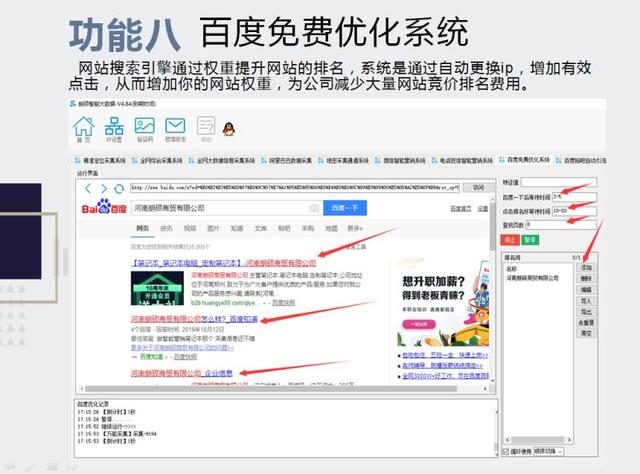Open the 顺序切换 dropdown

pos(548,451)
